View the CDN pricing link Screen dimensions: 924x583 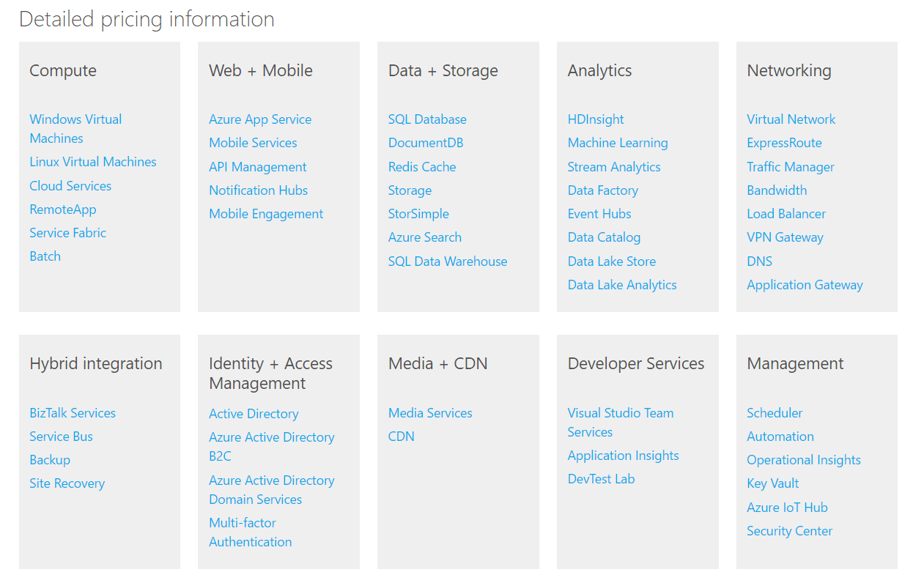[400, 436]
